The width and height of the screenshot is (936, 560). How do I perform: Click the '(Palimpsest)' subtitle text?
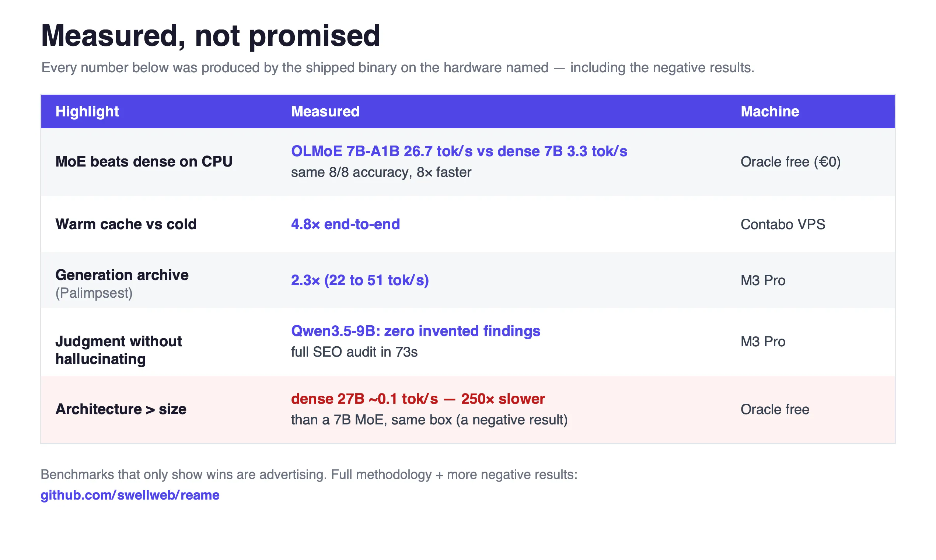[x=94, y=293]
